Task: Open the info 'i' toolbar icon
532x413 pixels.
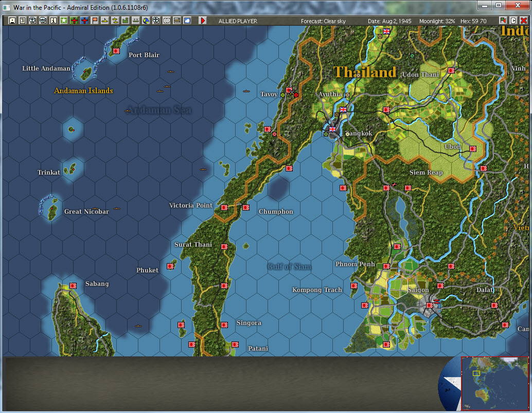Action: pos(54,21)
